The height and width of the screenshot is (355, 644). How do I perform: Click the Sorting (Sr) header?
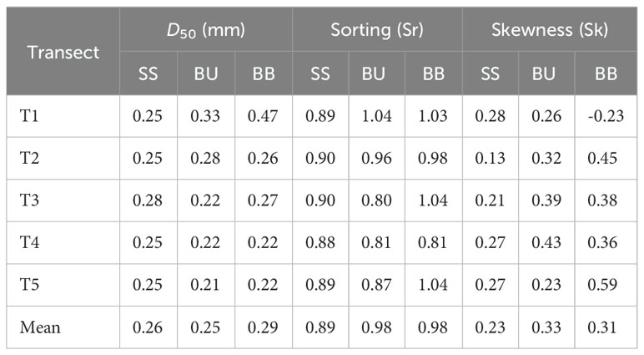point(377,29)
